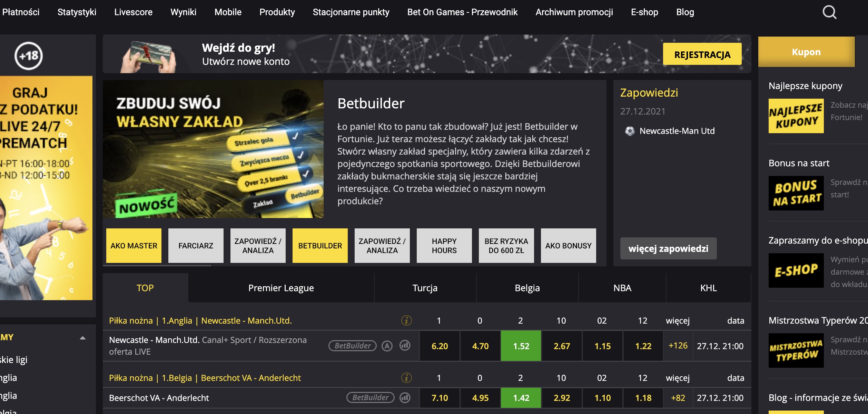Select the AKO BONUSY promo tile

coord(569,246)
